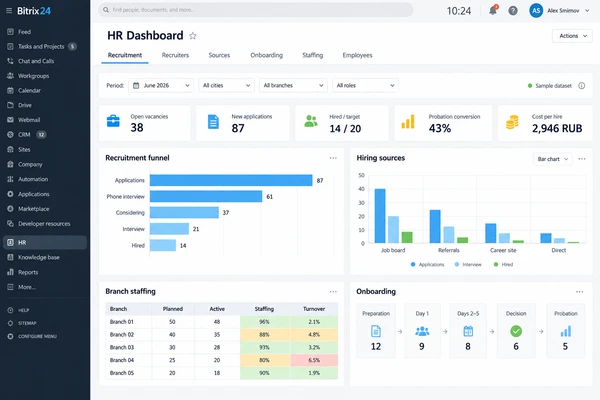This screenshot has height=400, width=600.
Task: Open the Preparation onboarding step card
Action: coord(376,331)
